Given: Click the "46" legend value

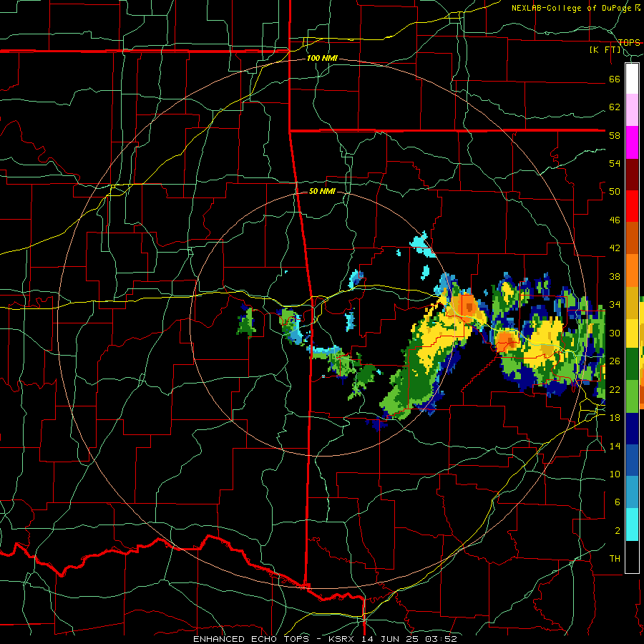Looking at the screenshot, I should coord(615,220).
